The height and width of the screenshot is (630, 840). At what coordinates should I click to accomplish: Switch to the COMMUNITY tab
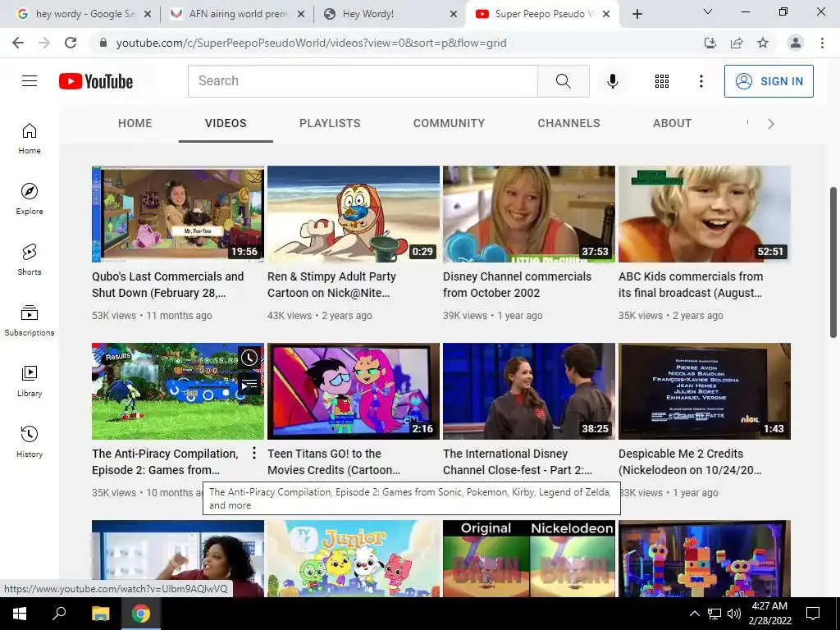[x=449, y=123]
